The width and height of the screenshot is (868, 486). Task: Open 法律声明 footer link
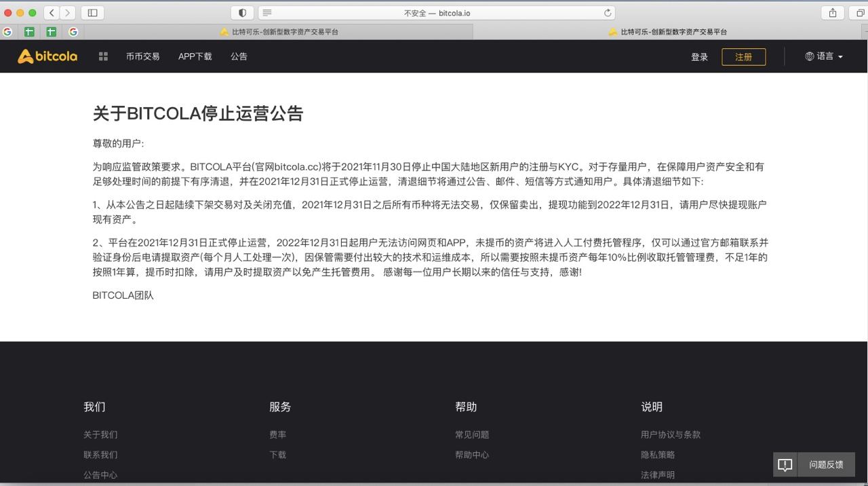point(658,475)
